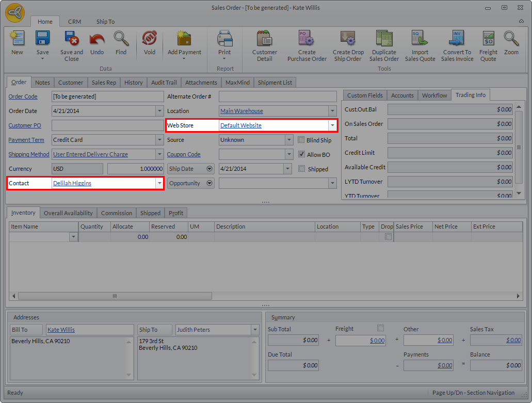Uncheck the Allow BO checkbox
Image resolution: width=532 pixels, height=403 pixels.
(302, 154)
